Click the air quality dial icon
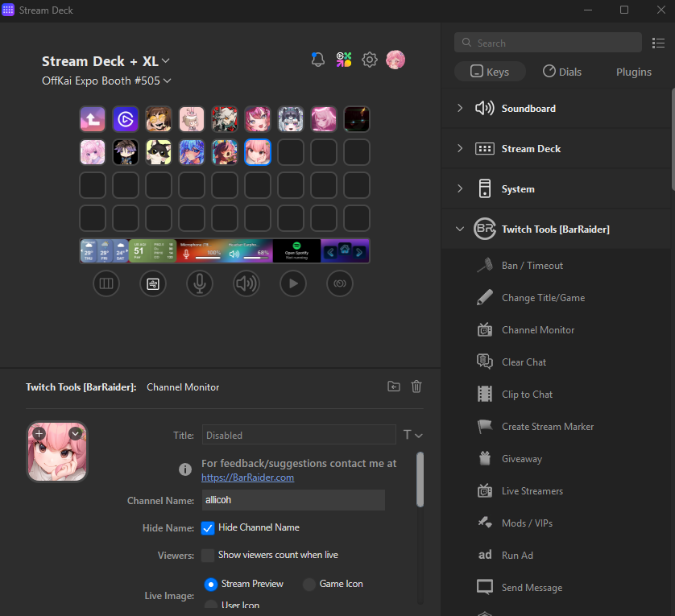 tap(153, 283)
